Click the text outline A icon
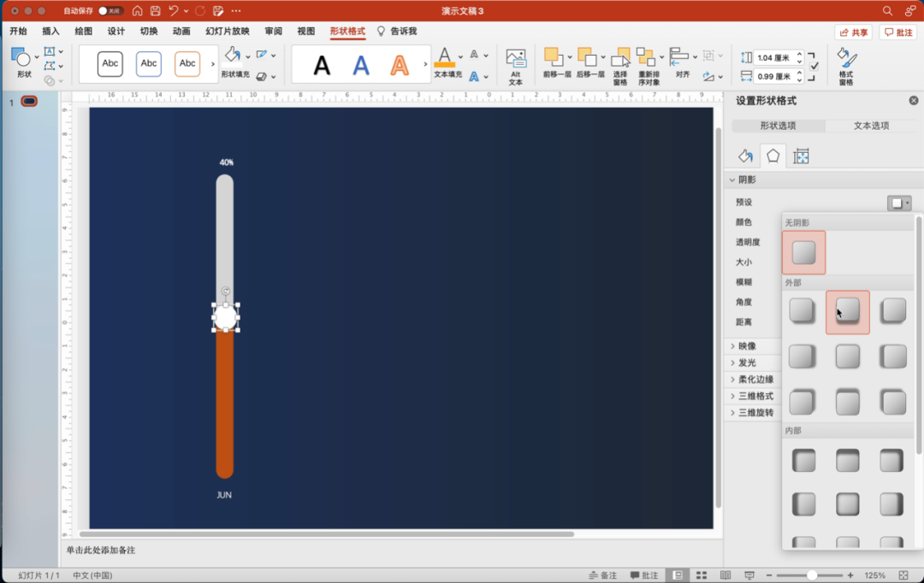 point(474,54)
